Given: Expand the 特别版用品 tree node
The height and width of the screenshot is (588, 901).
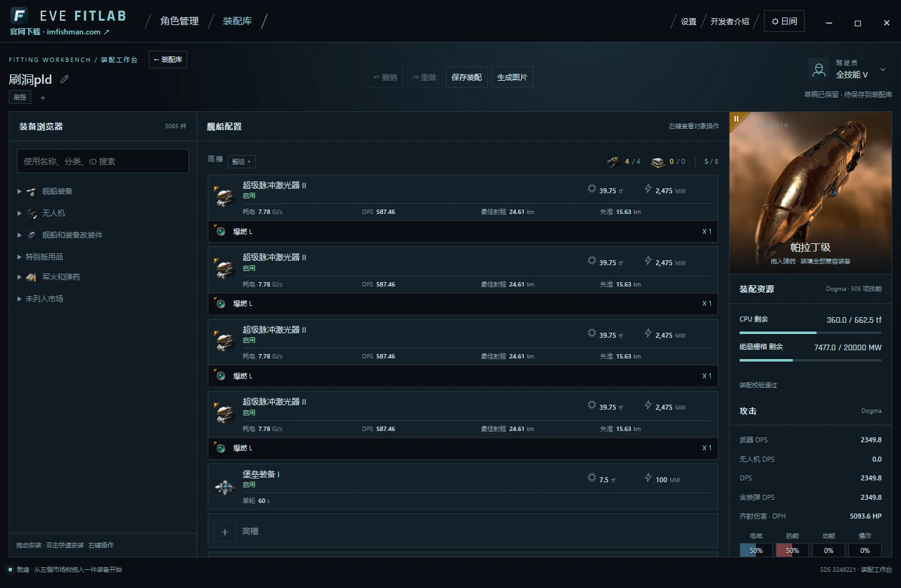Looking at the screenshot, I should 19,257.
